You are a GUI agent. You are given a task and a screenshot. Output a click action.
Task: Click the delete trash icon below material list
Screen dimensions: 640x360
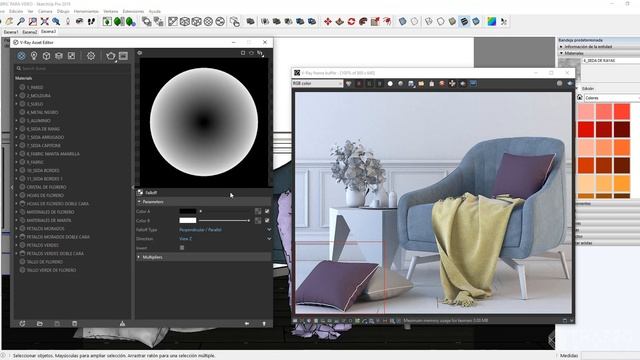tap(74, 324)
